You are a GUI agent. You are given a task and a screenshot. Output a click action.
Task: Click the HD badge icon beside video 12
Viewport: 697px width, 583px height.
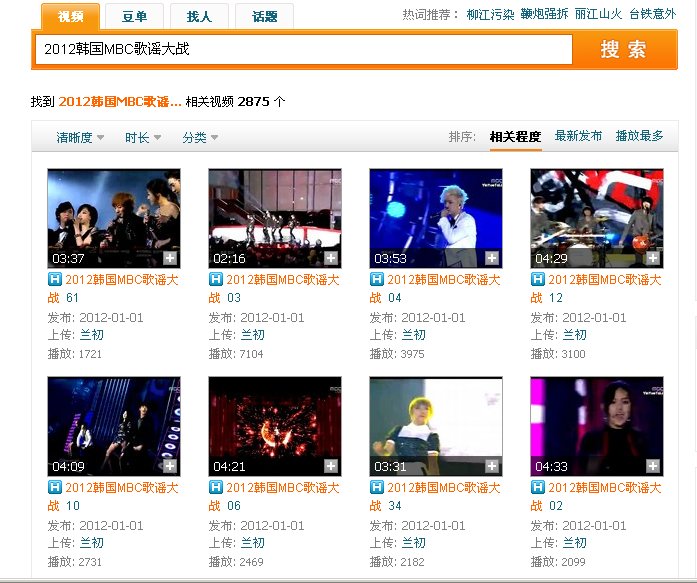click(x=537, y=279)
